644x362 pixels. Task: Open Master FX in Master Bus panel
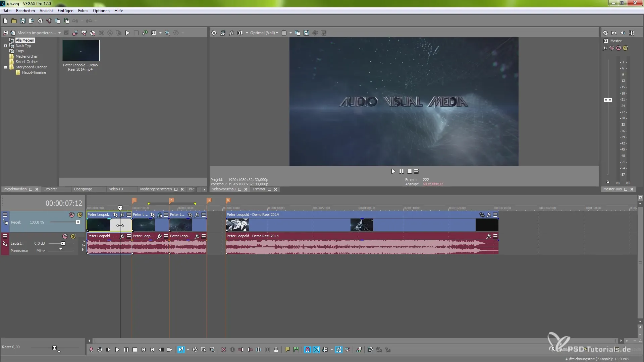(x=605, y=48)
